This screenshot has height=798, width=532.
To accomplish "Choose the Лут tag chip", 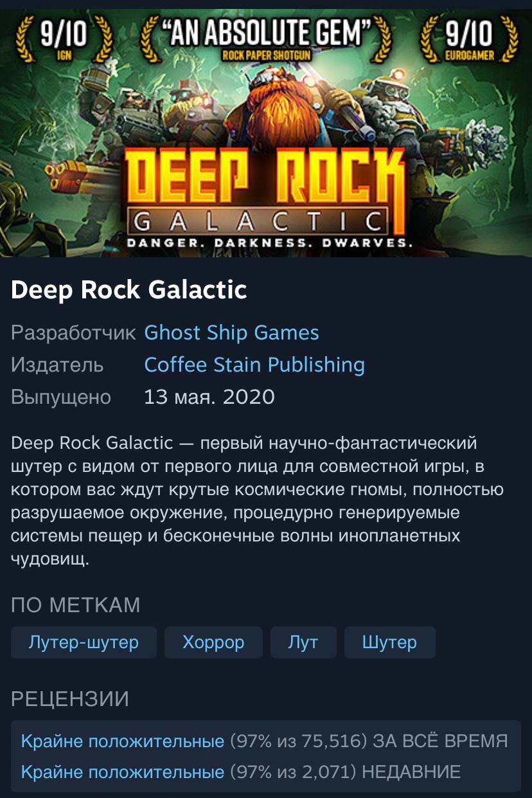I will tap(303, 642).
